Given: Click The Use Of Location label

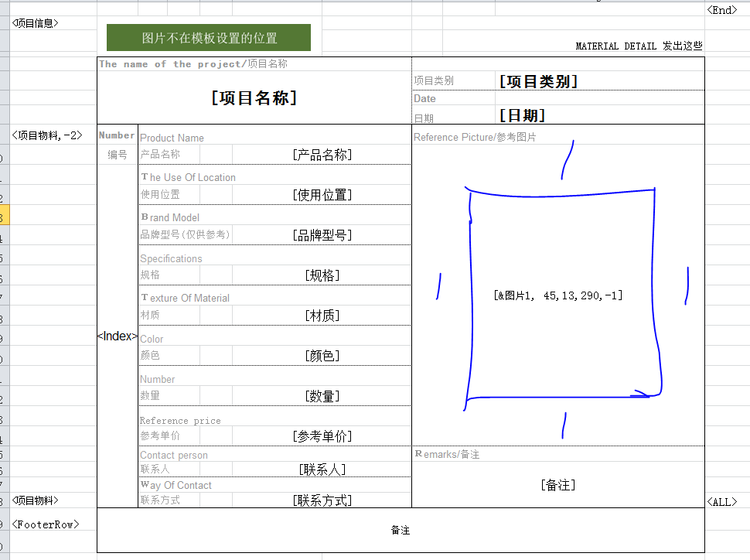Looking at the screenshot, I should 189,177.
